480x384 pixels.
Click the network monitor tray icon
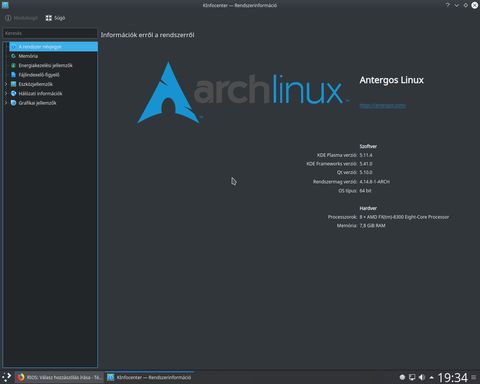click(412, 377)
